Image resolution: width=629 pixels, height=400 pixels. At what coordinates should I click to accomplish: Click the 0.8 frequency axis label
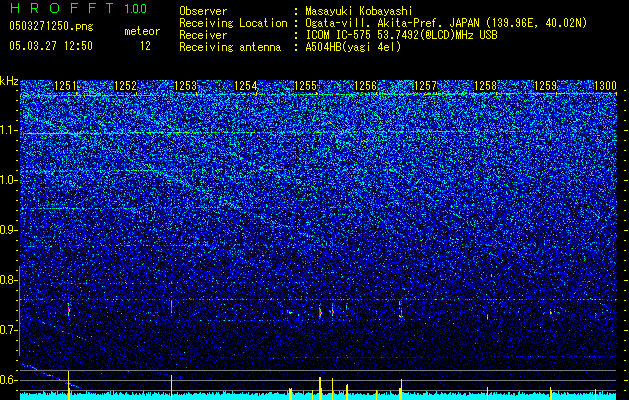click(9, 280)
